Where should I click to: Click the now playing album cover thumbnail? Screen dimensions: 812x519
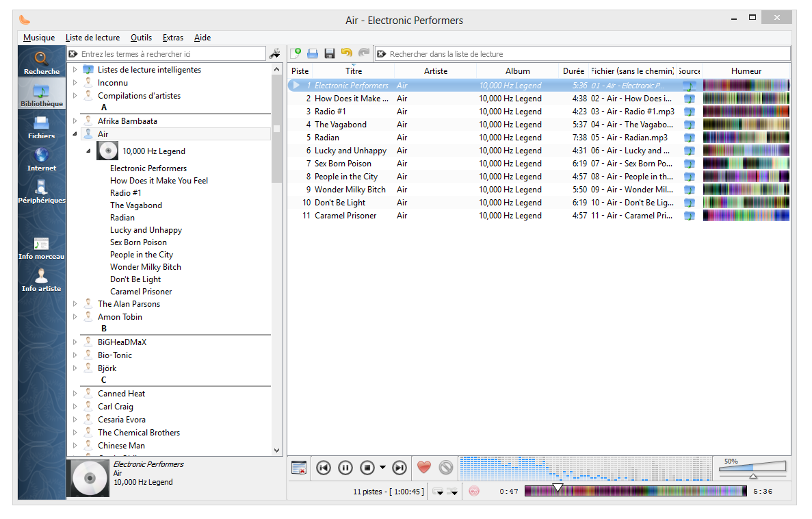pyautogui.click(x=90, y=478)
